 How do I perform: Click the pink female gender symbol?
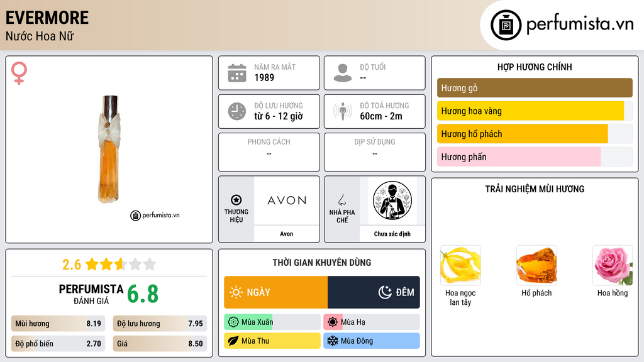click(19, 73)
